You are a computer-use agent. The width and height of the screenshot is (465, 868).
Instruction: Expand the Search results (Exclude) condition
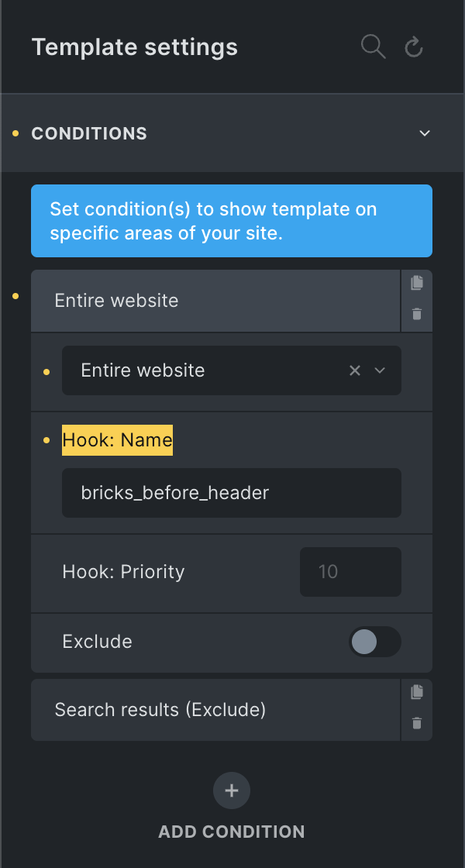215,710
